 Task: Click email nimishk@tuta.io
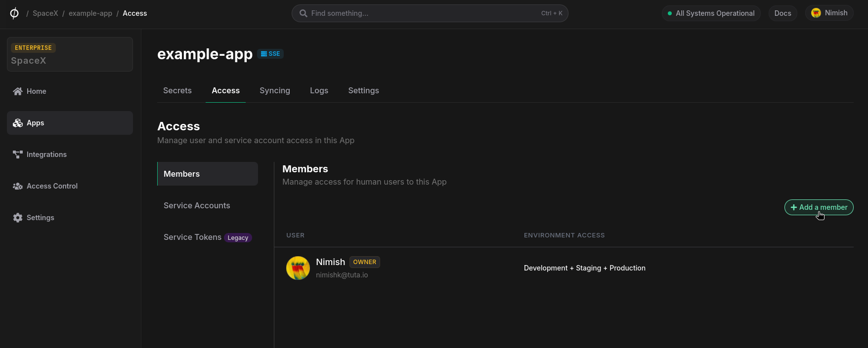tap(342, 275)
